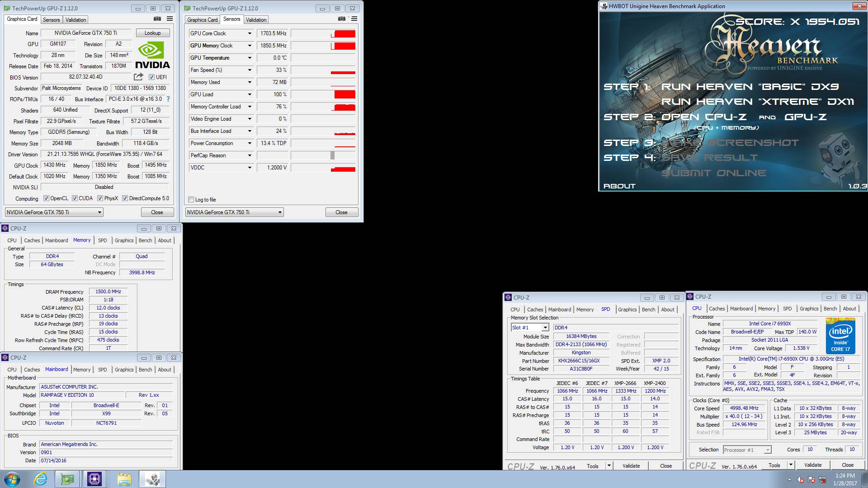This screenshot has width=868, height=488.
Task: Click Tools button in CPU-Z CPU window
Action: pos(774,465)
